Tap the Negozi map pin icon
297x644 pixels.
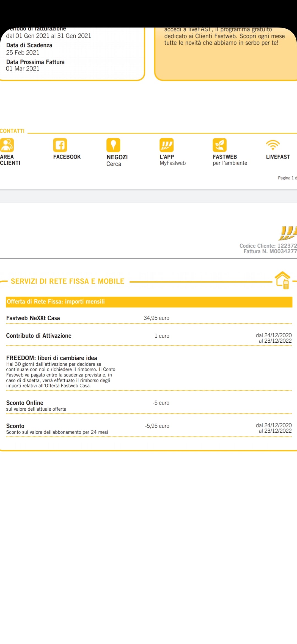(x=113, y=145)
